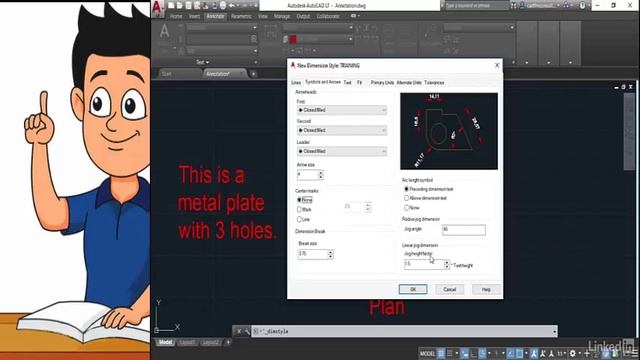Add a new layout with plus icon
The image size is (640, 360).
[228, 342]
